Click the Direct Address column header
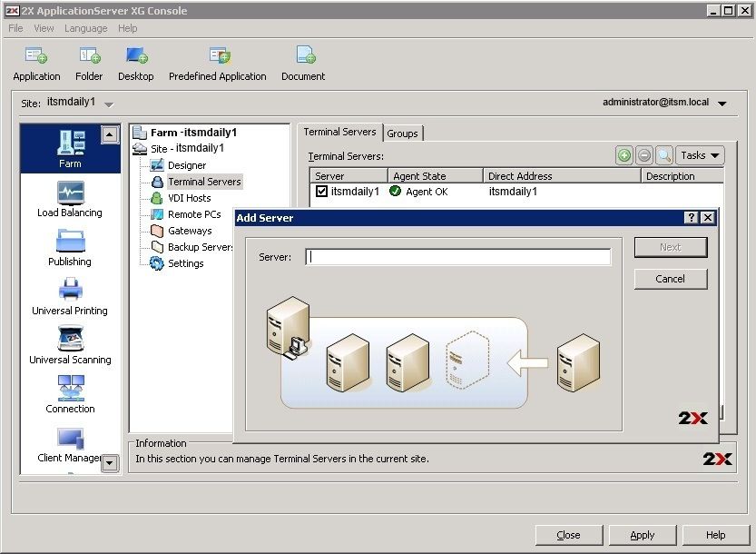 pos(562,176)
